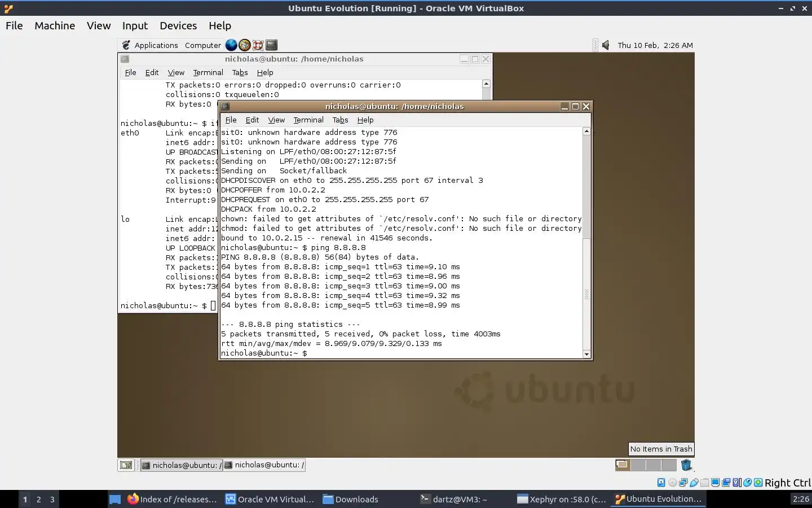Open the File menu in the front terminal

click(231, 120)
